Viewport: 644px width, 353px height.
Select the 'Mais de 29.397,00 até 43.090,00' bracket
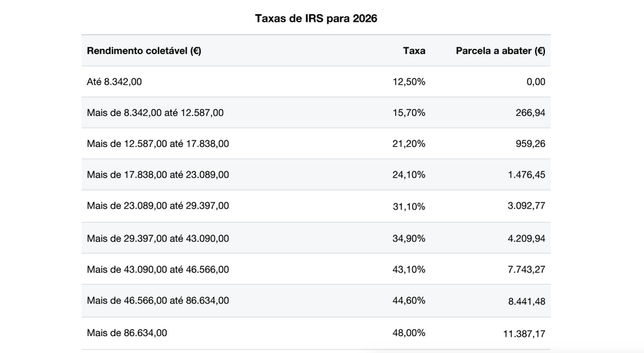coord(158,238)
